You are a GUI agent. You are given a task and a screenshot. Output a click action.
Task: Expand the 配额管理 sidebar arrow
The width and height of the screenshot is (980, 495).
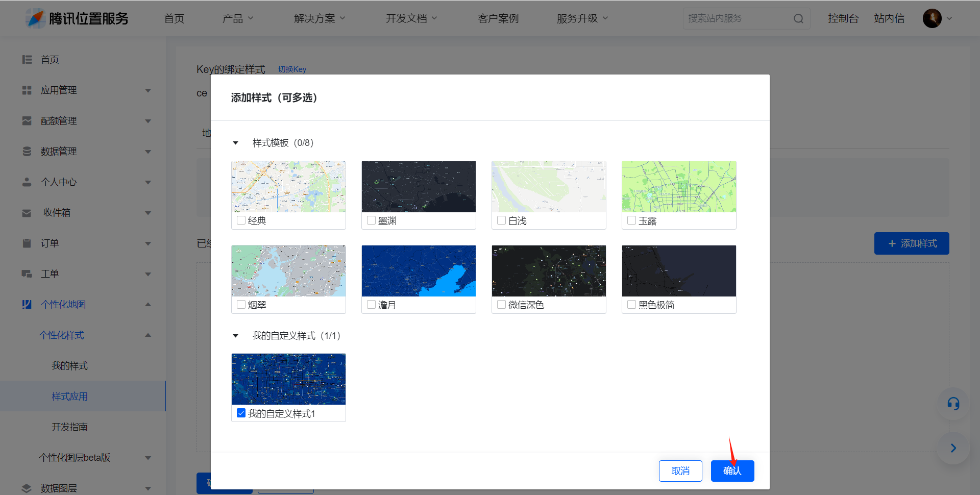tap(148, 121)
